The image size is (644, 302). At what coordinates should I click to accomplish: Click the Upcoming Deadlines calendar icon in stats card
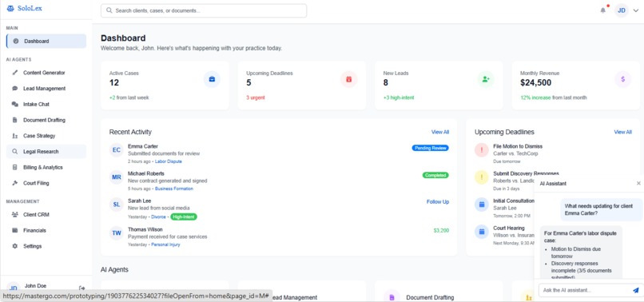coord(348,79)
